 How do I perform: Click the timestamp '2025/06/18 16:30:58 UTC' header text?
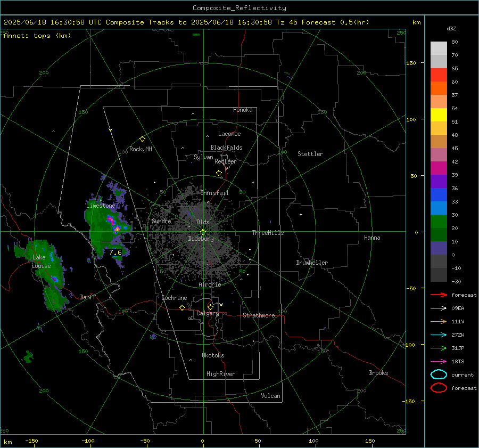coord(53,22)
